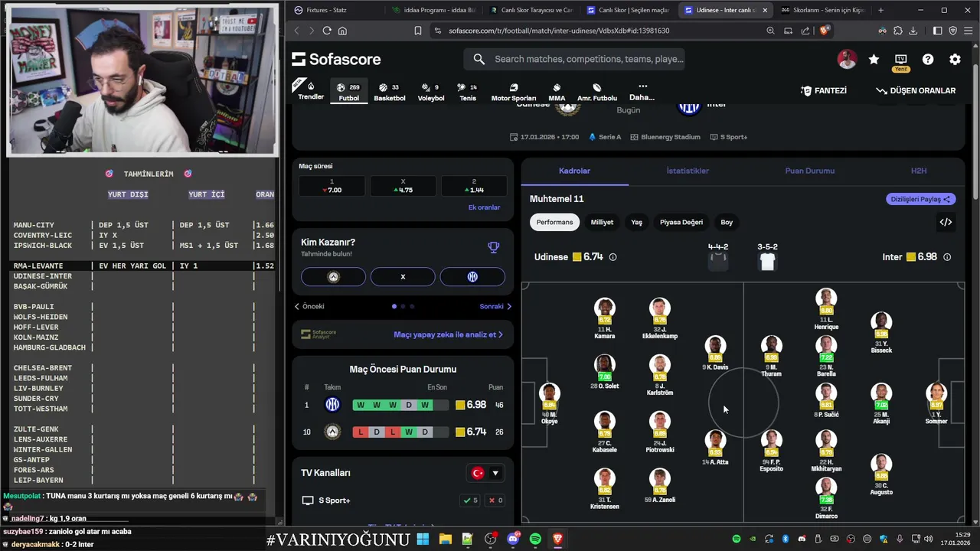Open player Y. Sommer on pitch
Screen dimensions: 980x551
click(936, 404)
